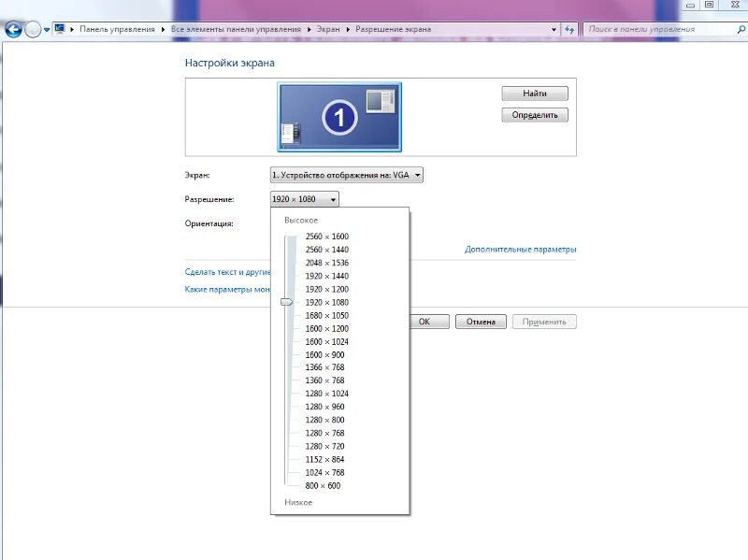This screenshot has width=748, height=560.
Task: Click the grayed forward navigation arrow
Action: click(x=33, y=30)
